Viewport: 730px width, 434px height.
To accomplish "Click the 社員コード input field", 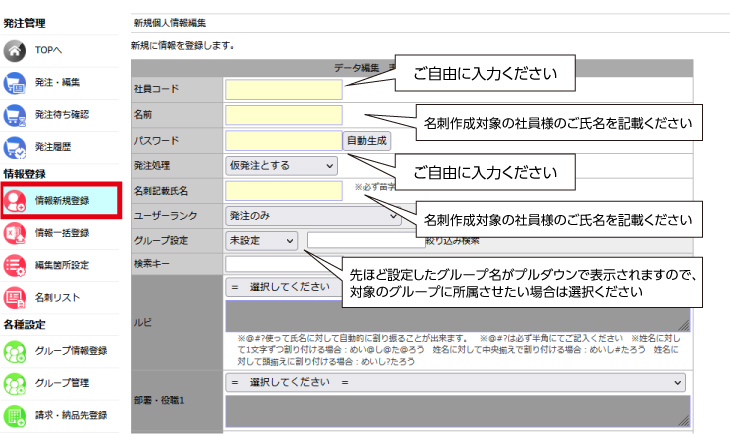I will click(284, 90).
